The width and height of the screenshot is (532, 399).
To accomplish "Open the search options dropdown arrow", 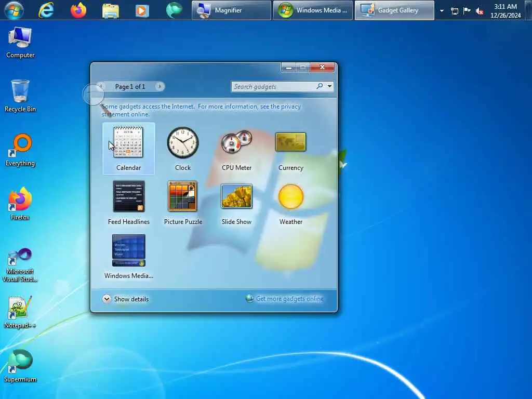I will coord(329,86).
